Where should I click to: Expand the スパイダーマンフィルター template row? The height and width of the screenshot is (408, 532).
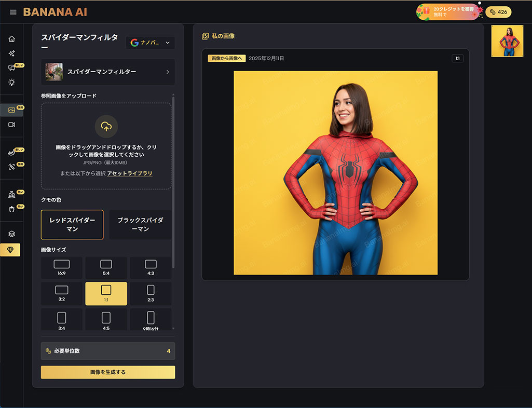click(x=108, y=72)
